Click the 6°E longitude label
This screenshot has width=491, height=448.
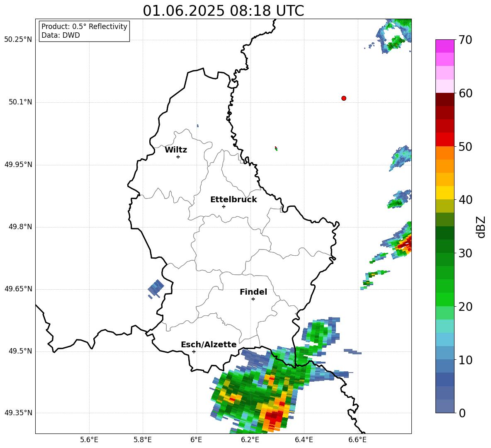[197, 440]
